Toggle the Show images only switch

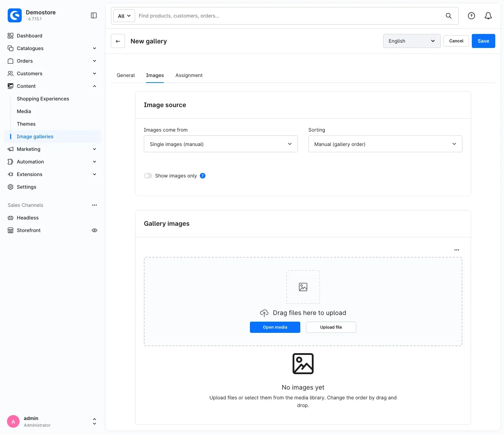(148, 176)
